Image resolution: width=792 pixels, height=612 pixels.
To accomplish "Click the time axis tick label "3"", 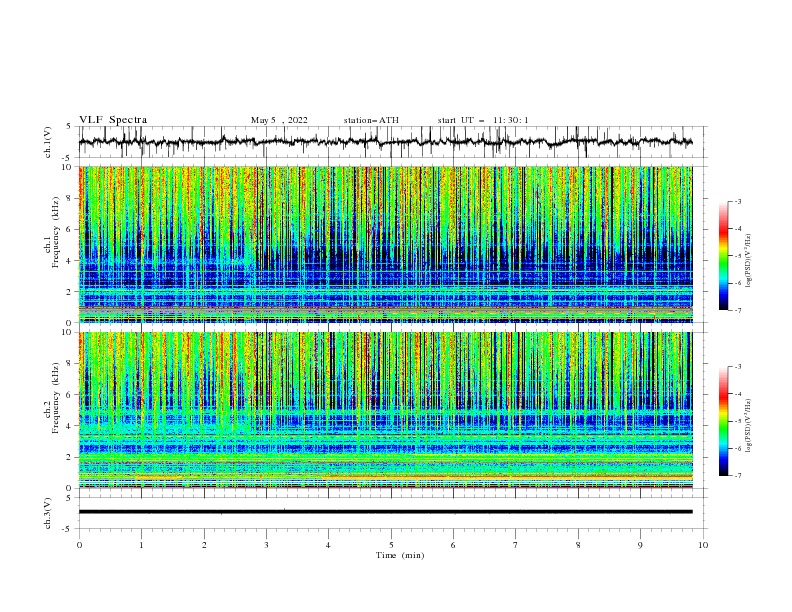I will coord(266,545).
